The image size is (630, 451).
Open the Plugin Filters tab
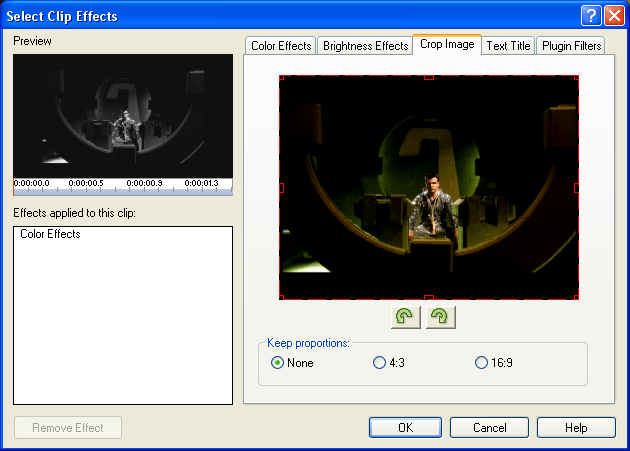571,45
